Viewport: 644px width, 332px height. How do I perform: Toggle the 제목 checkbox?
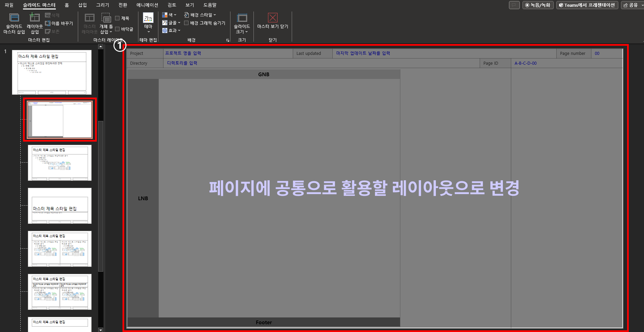[117, 18]
